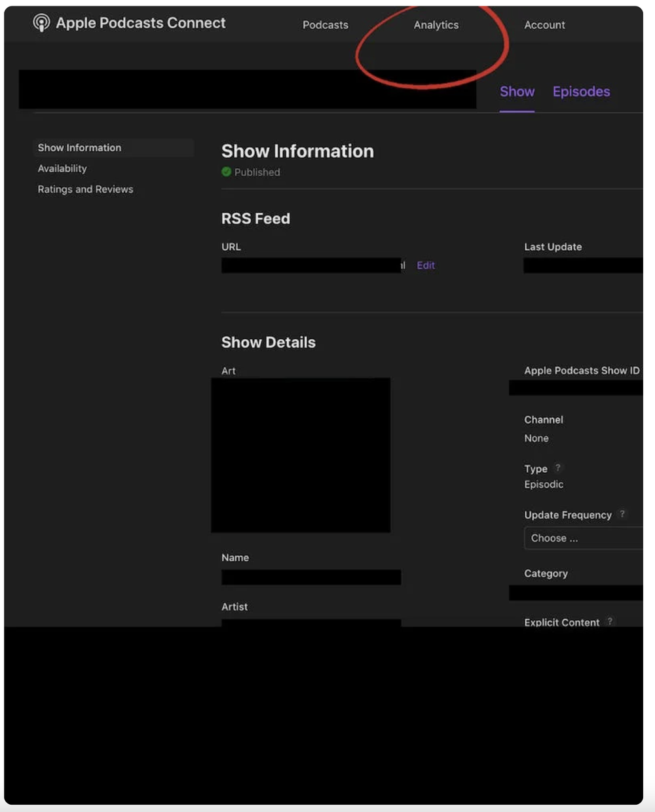
Task: Click the Apple Podcasts Connect logo icon
Action: tap(41, 23)
